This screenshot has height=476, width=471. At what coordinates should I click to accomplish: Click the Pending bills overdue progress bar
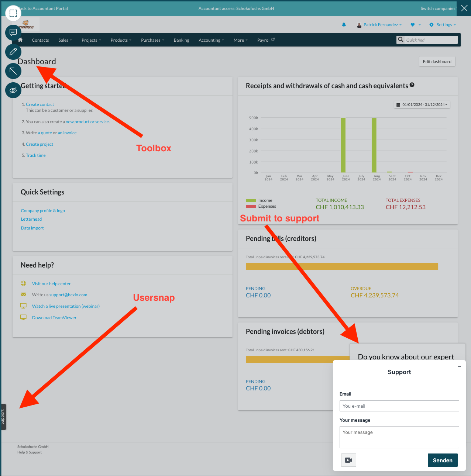[342, 266]
